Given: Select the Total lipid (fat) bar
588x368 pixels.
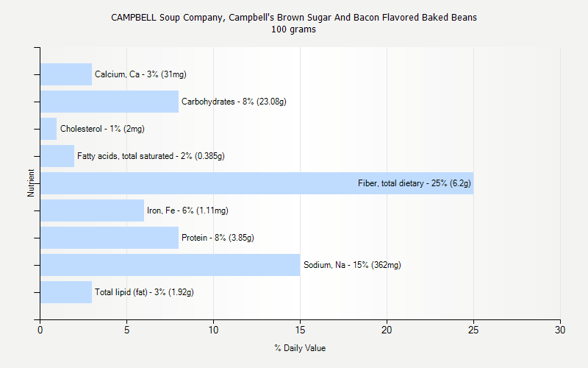Looking at the screenshot, I should coord(66,292).
